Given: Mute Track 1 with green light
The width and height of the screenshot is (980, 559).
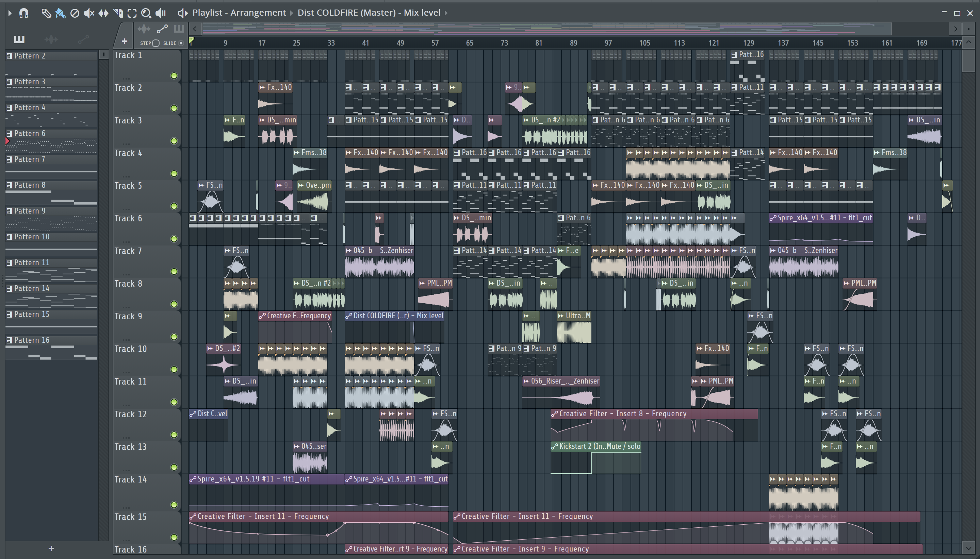Looking at the screenshot, I should (174, 75).
